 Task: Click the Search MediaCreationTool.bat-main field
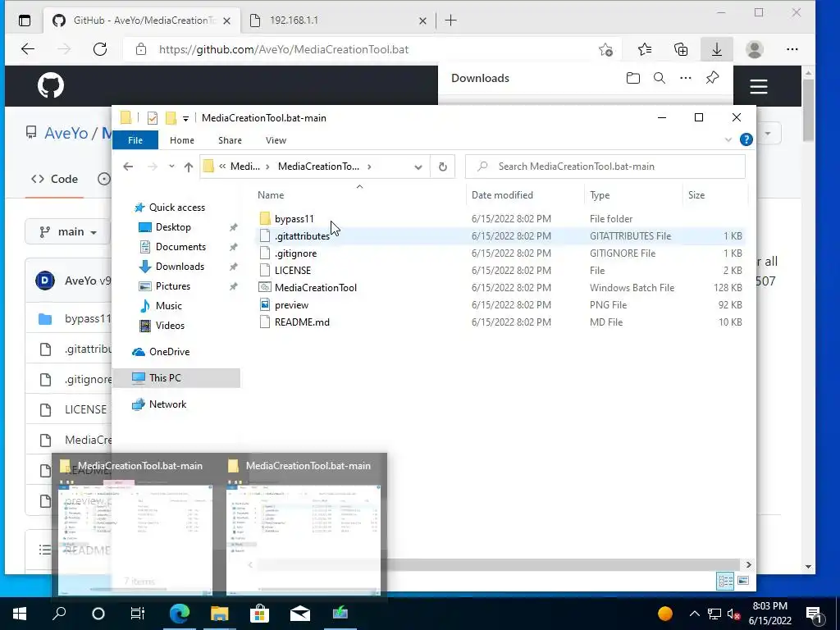(x=605, y=167)
